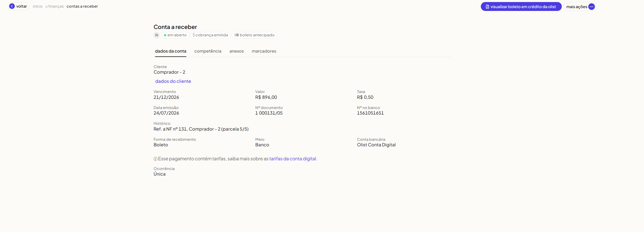Select the dados da conta tab
The width and height of the screenshot is (644, 232).
coord(171,51)
